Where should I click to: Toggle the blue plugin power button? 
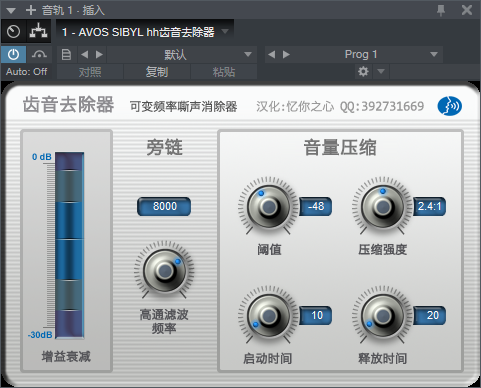click(x=13, y=54)
